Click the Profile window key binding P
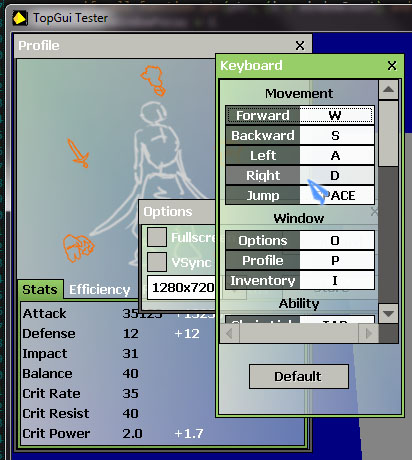 click(337, 260)
